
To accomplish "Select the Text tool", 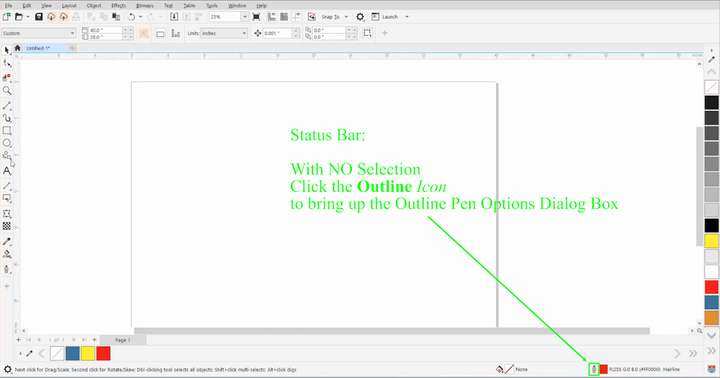I will (x=7, y=171).
